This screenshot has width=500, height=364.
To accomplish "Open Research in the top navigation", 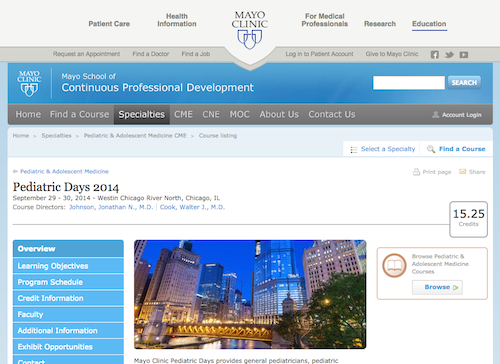I will (x=380, y=24).
